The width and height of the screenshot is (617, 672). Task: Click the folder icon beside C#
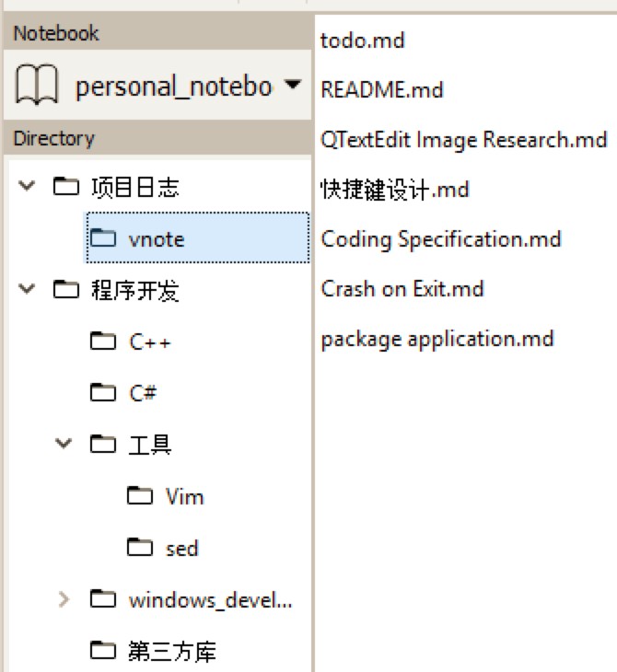point(102,393)
